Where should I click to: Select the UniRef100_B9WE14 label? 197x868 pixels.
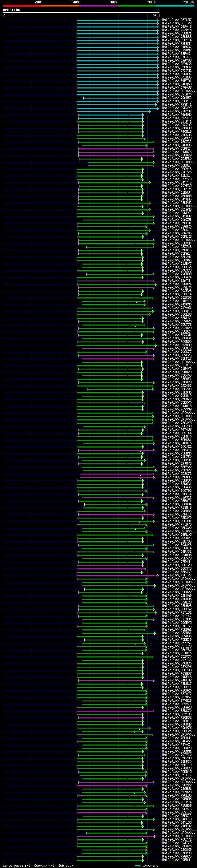pyautogui.click(x=177, y=294)
